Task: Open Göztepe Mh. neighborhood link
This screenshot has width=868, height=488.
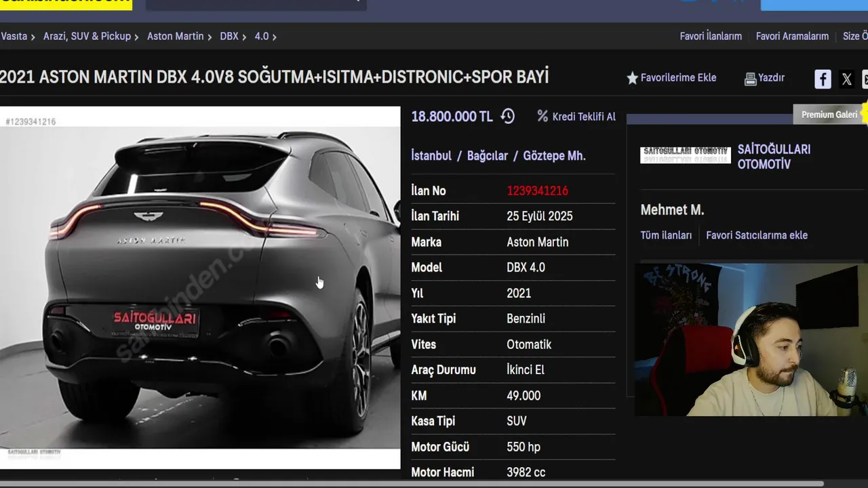Action: (x=554, y=156)
